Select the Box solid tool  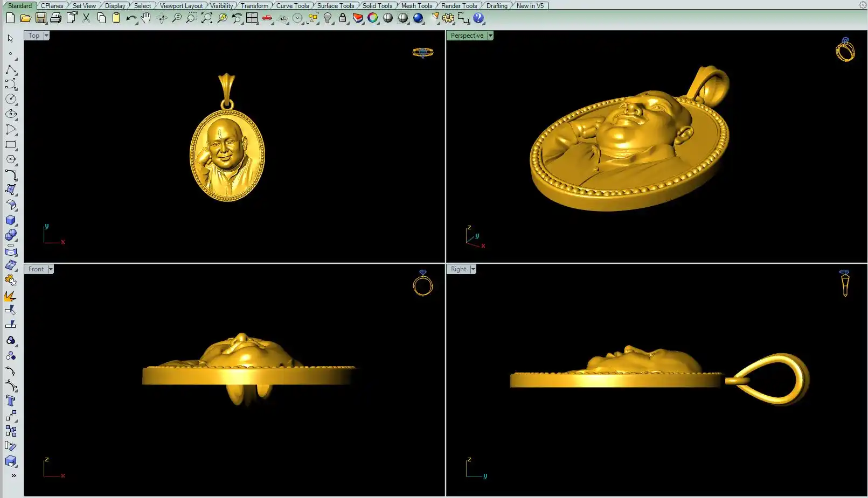tap(11, 220)
